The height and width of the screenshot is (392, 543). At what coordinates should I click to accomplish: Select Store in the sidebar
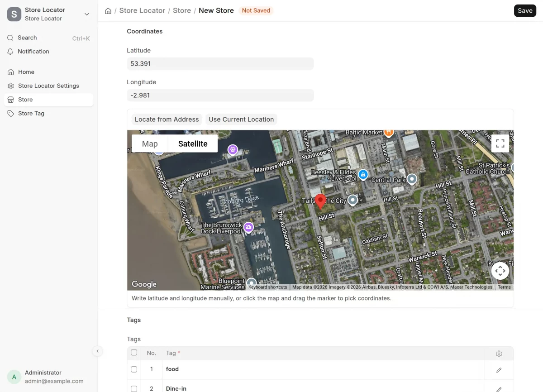click(48, 100)
